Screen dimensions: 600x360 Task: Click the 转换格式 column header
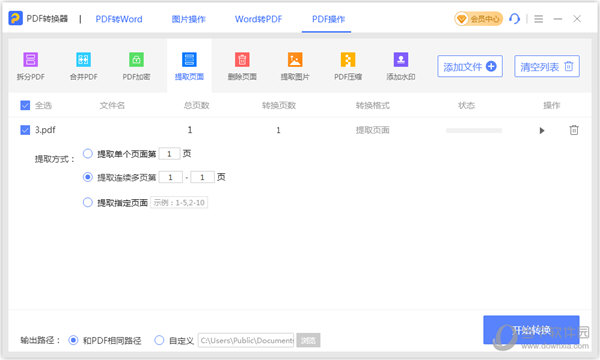click(373, 105)
